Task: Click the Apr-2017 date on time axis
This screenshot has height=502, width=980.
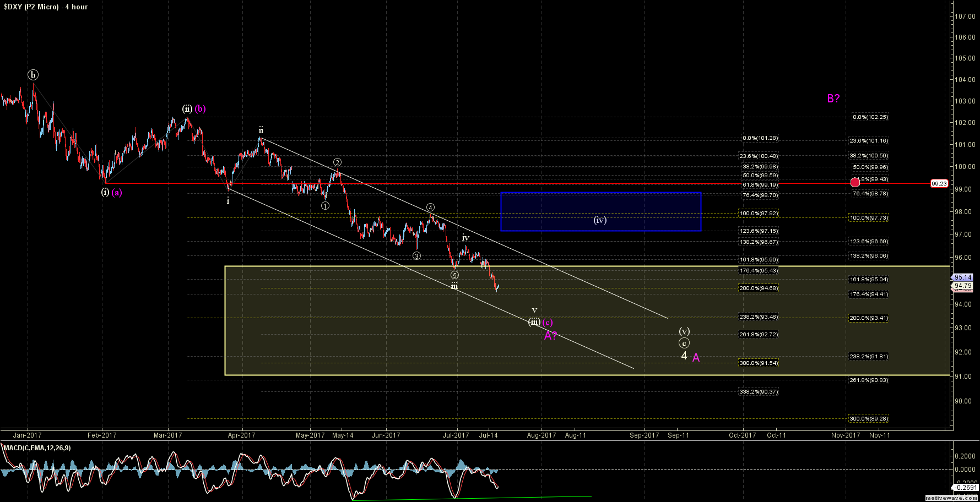Action: click(242, 435)
